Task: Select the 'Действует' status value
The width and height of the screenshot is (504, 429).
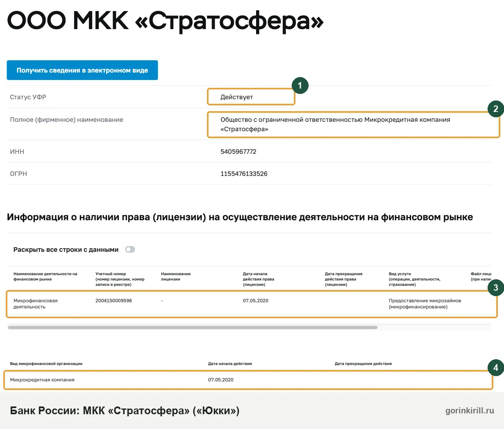Action: point(236,97)
